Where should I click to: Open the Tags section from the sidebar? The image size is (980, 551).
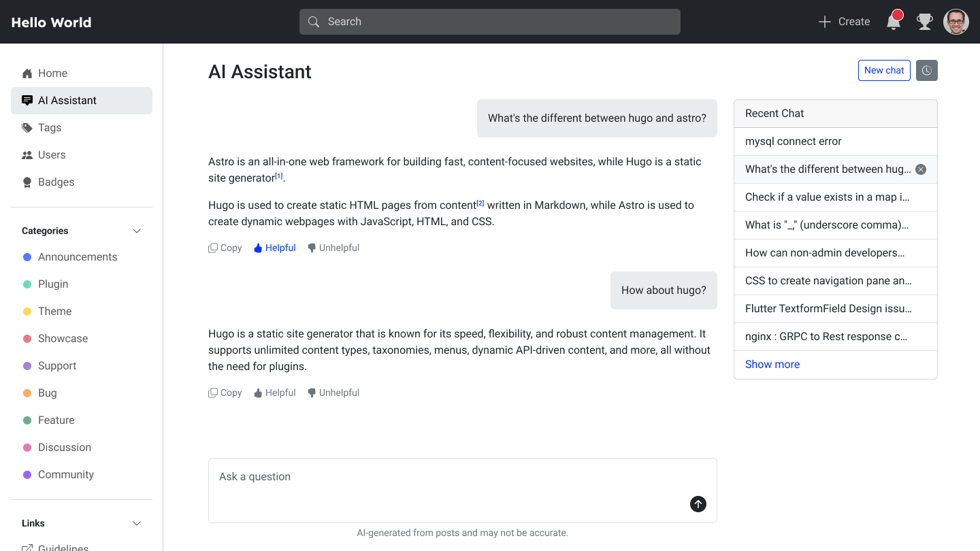[49, 127]
